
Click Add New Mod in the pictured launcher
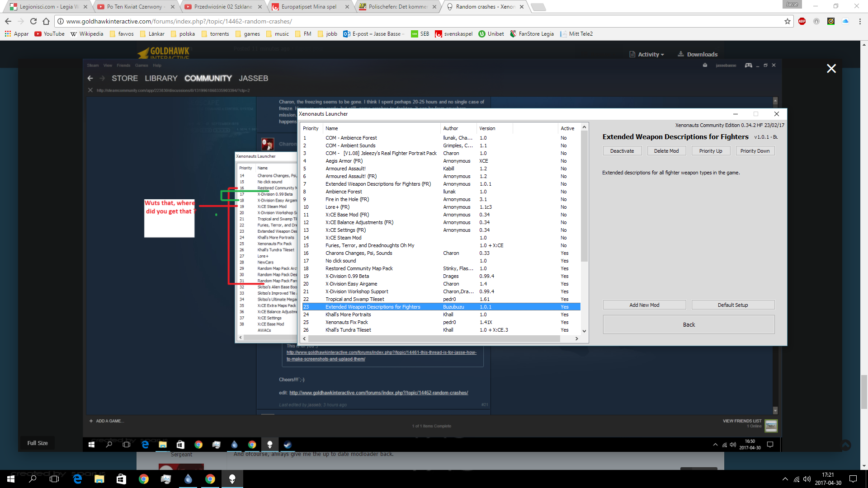pos(644,305)
